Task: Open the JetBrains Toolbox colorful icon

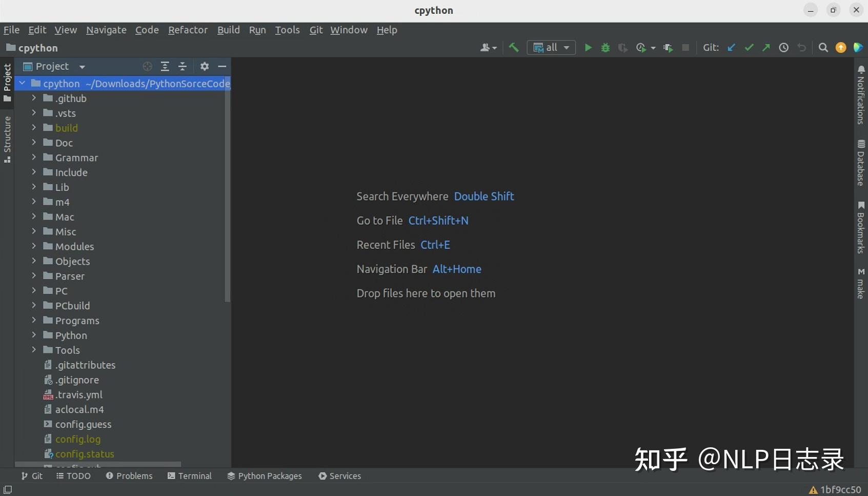Action: pos(858,48)
